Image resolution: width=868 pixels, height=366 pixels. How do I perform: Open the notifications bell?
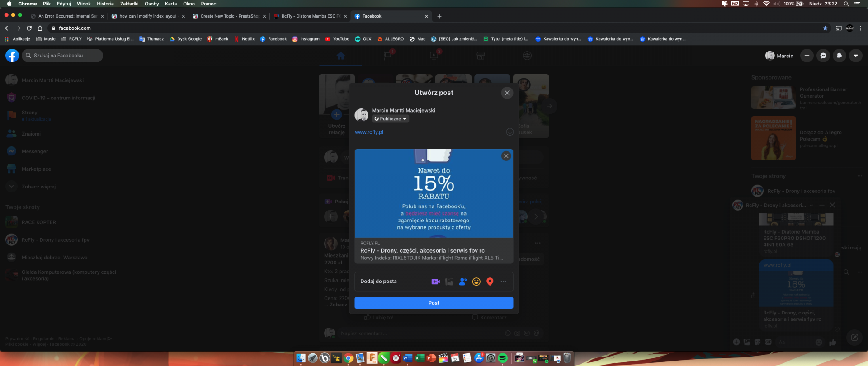840,56
